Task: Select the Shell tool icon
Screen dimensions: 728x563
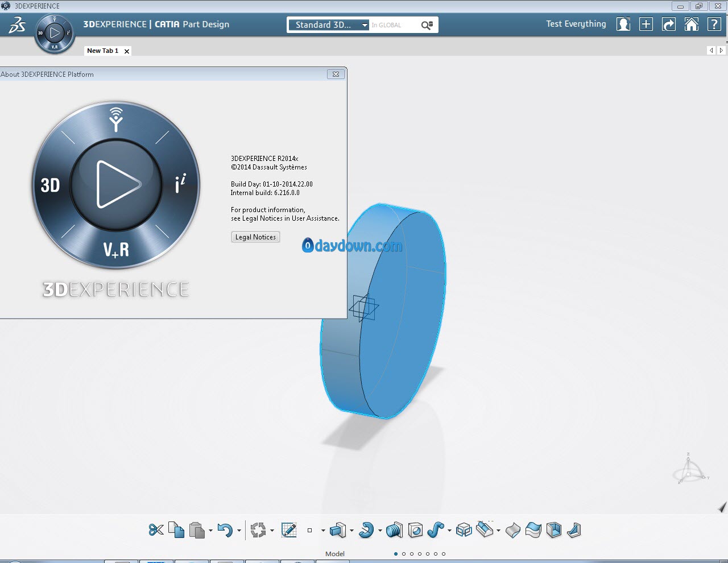Action: click(x=554, y=530)
